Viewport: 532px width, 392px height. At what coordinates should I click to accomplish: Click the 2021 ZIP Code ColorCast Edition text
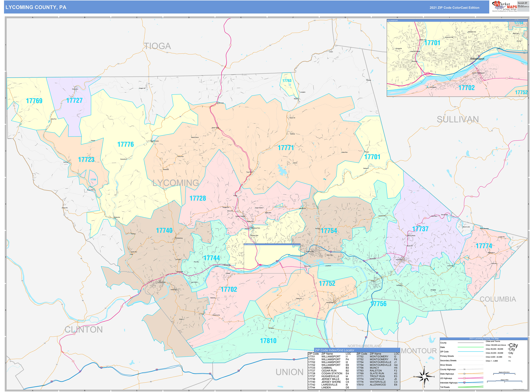click(x=454, y=8)
